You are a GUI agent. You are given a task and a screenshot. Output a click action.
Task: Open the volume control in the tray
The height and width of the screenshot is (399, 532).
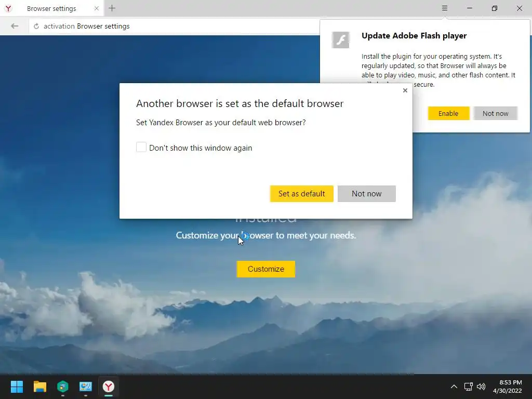(481, 387)
